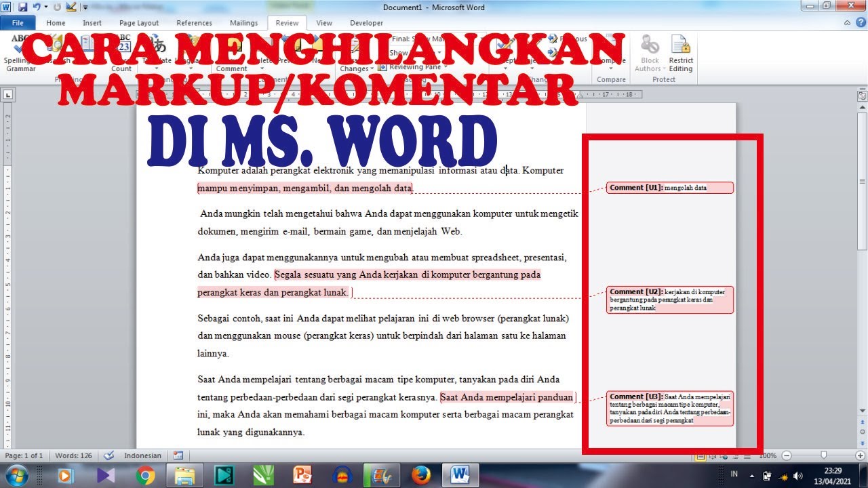
Task: Switch to the Insert ribbon tab
Action: 92,23
